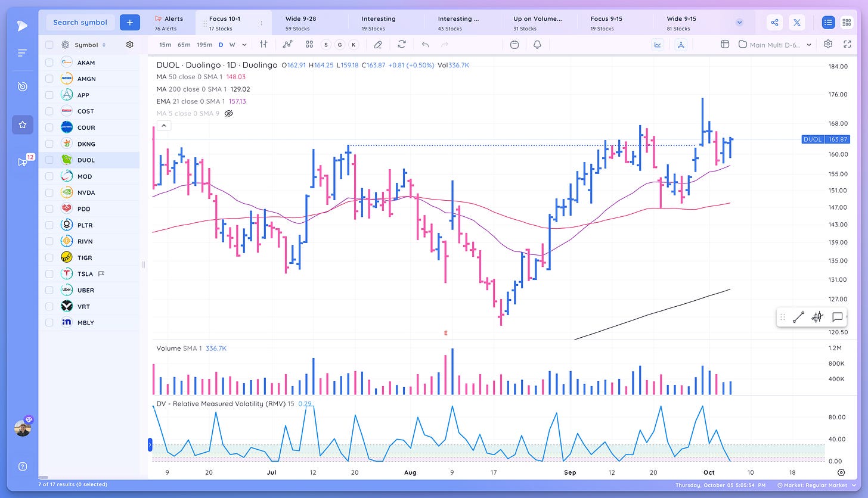Open the user profile avatar
Image resolution: width=868 pixels, height=498 pixels.
(x=22, y=428)
